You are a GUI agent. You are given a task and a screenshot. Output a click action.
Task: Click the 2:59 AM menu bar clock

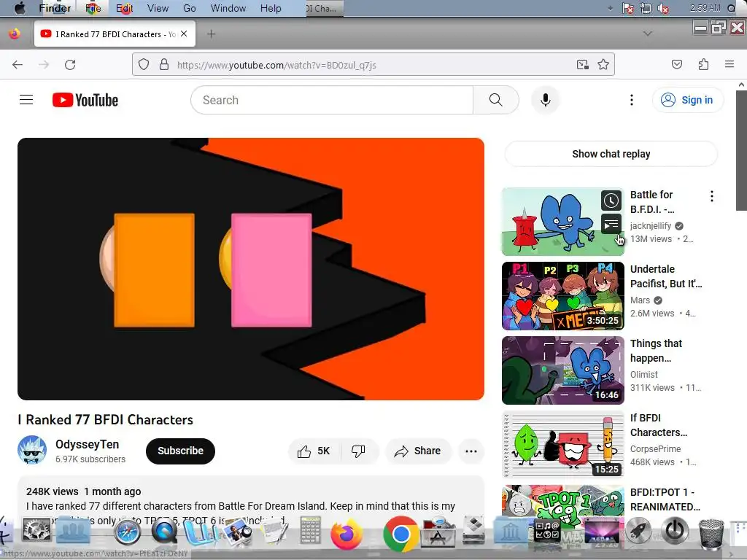[705, 8]
